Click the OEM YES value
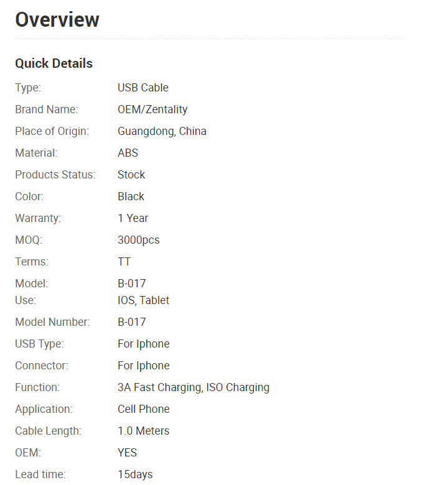 tap(128, 453)
